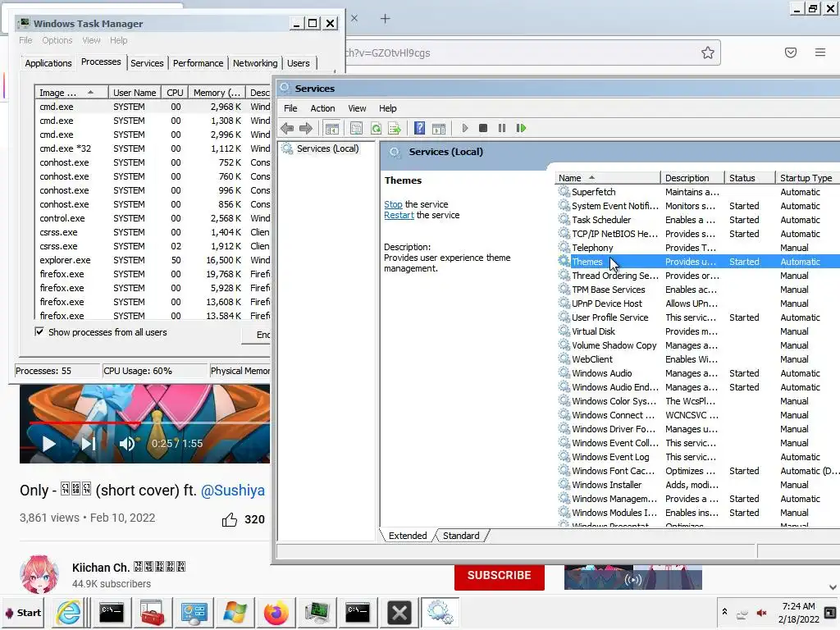Open the red toolbox taskbar icon
This screenshot has width=840, height=630.
tap(153, 612)
